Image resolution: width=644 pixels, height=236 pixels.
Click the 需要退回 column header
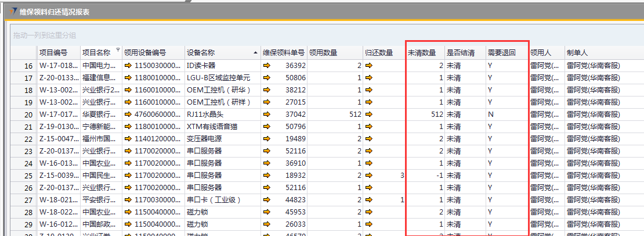click(501, 53)
